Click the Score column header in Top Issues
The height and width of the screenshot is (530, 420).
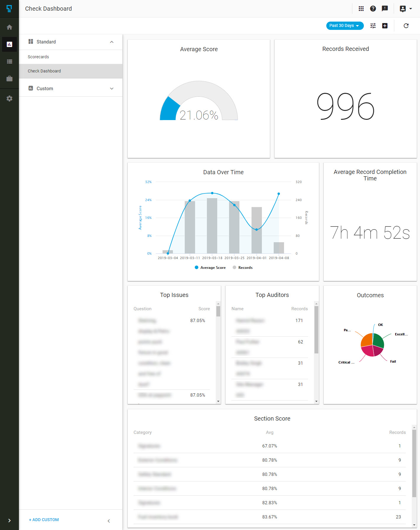click(x=204, y=309)
